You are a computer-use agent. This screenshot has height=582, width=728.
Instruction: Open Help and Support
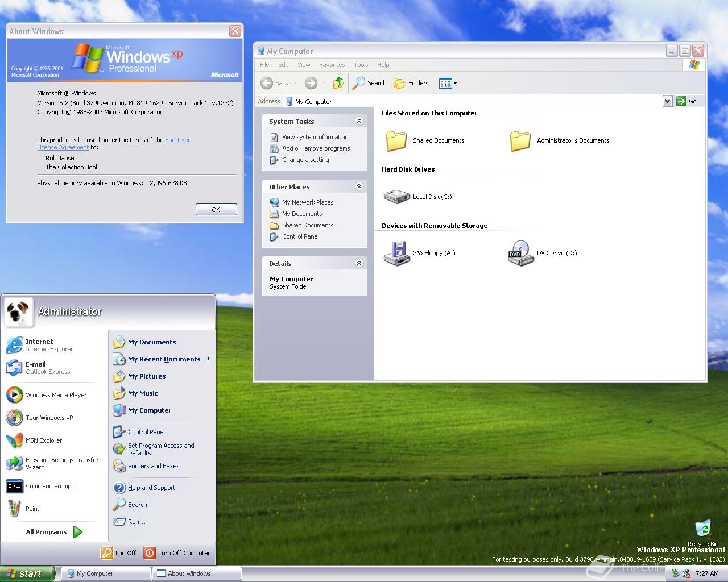162,488
